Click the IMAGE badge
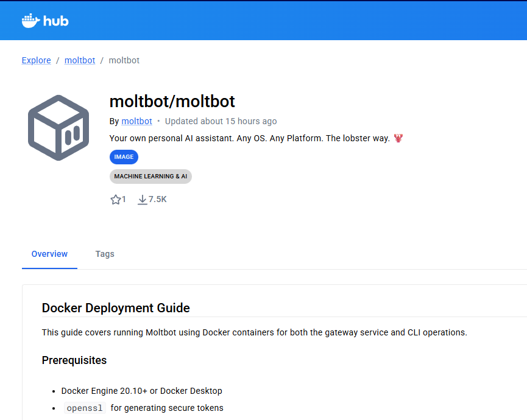Image resolution: width=527 pixels, height=420 pixels. point(124,157)
